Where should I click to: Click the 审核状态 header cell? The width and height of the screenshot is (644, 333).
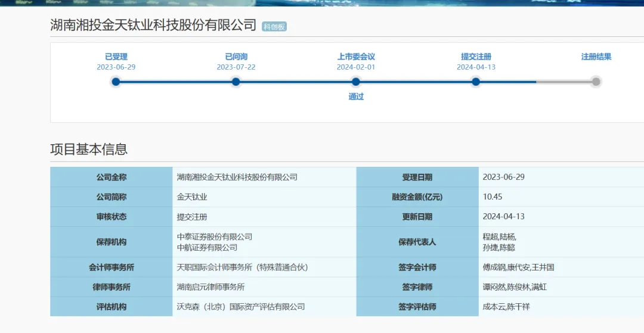112,216
